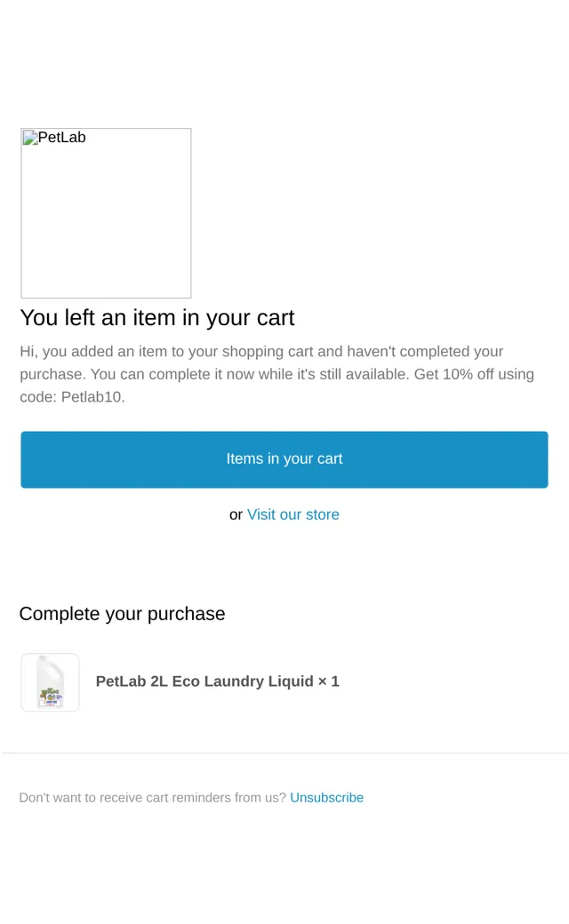Click the PetLab alt text label
569x924 pixels.
[x=62, y=138]
